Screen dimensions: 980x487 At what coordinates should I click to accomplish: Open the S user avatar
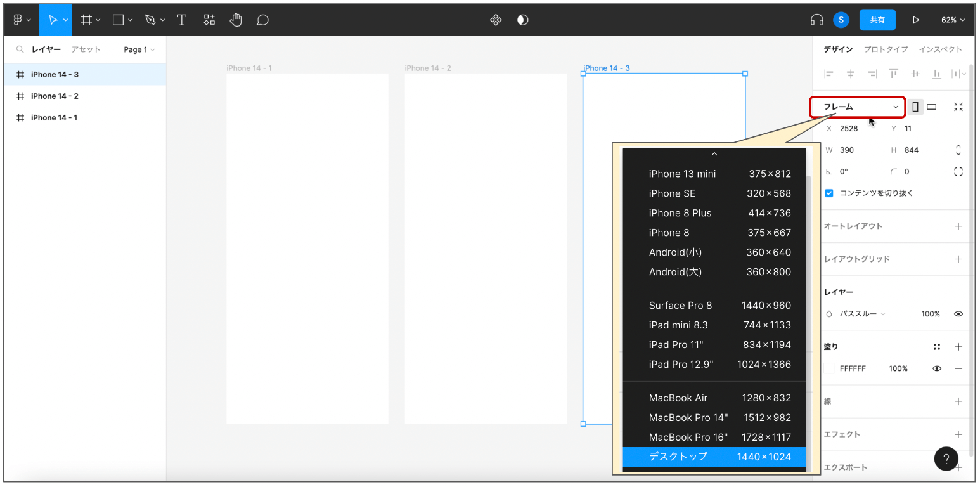(841, 20)
